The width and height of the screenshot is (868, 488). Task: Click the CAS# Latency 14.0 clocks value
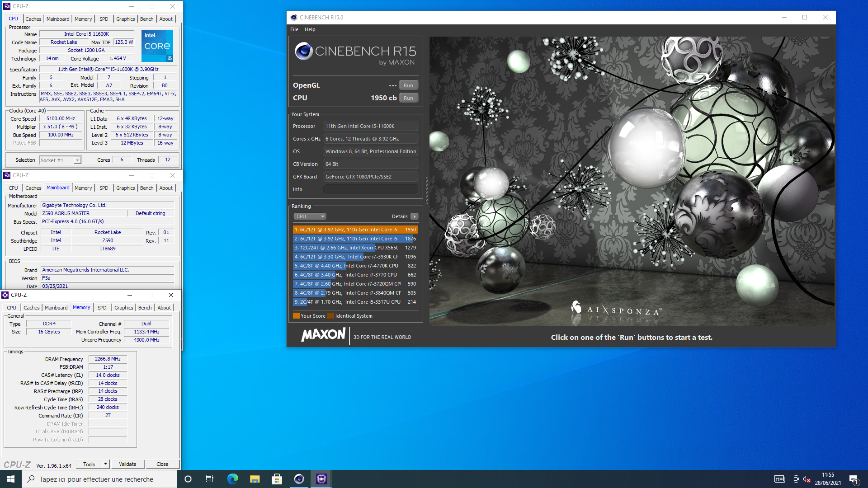[108, 375]
